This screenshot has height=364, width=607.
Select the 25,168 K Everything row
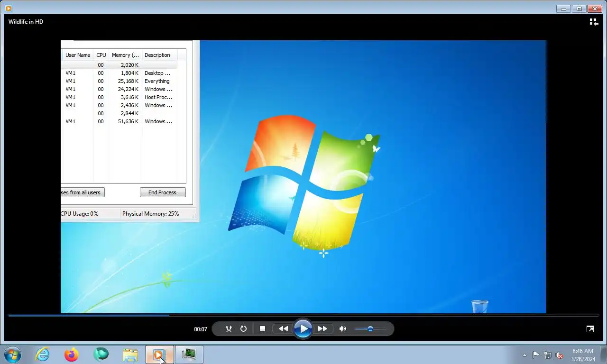(x=119, y=81)
